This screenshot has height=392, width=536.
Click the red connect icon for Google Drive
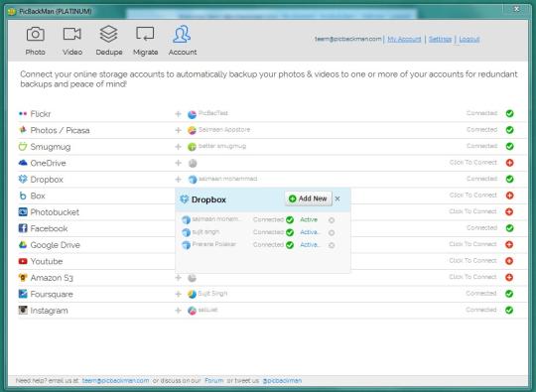509,244
